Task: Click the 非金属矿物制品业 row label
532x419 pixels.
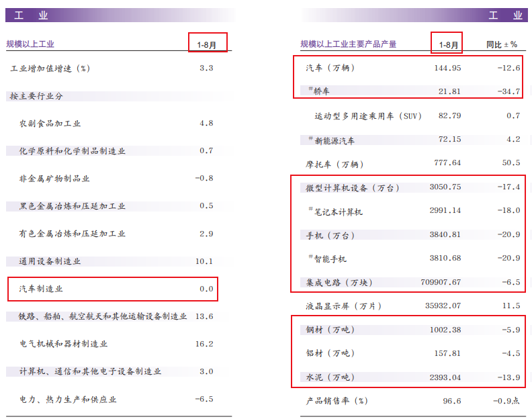Action: (54, 179)
